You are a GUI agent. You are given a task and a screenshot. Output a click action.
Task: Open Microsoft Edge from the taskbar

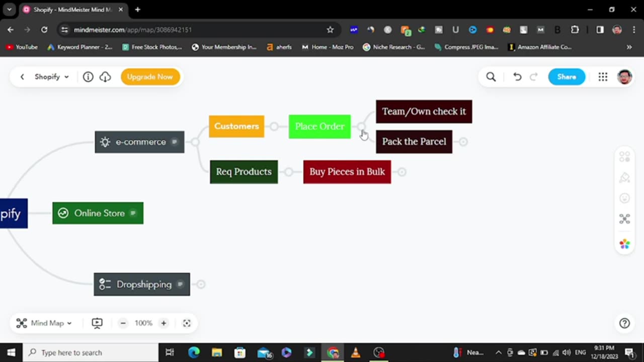[194, 352]
